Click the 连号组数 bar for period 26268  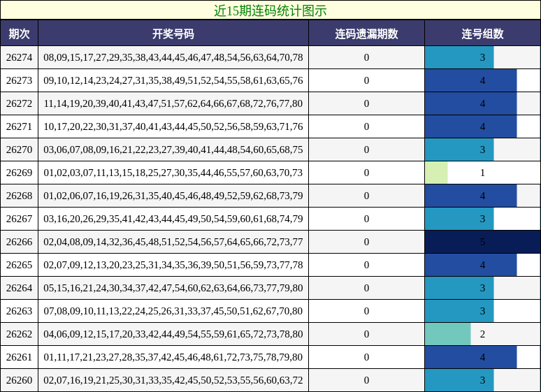(x=471, y=196)
